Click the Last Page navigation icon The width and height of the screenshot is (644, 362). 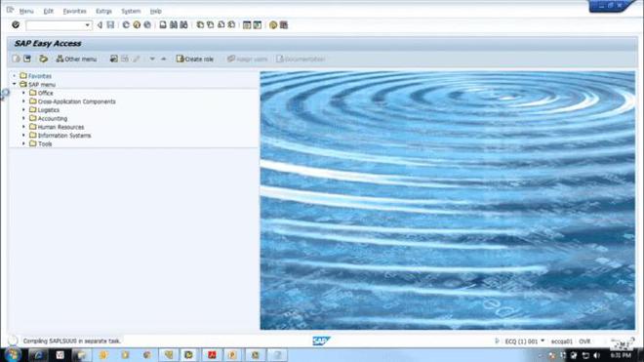231,25
